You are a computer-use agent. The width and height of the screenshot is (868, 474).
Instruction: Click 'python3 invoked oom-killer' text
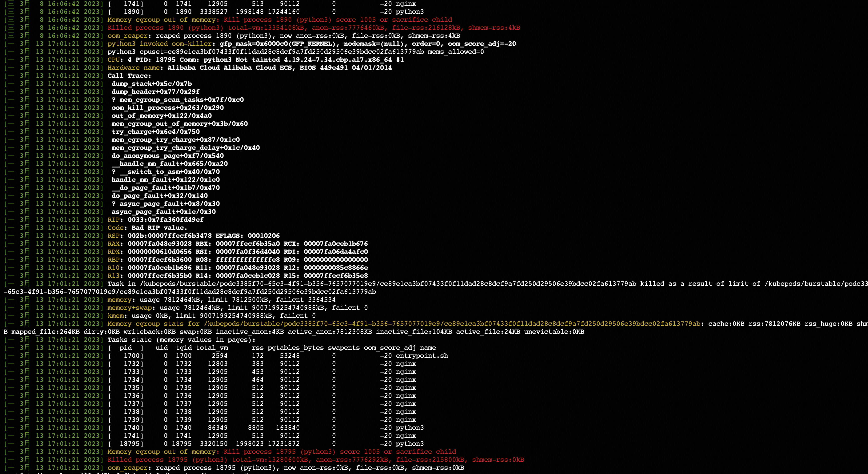tap(160, 44)
